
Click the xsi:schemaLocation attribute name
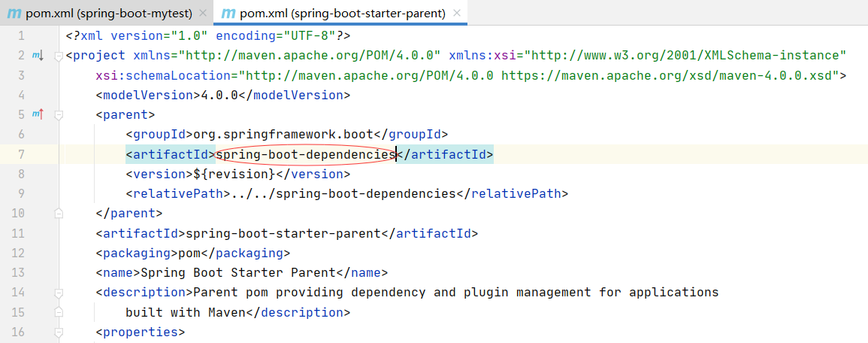tap(166, 75)
